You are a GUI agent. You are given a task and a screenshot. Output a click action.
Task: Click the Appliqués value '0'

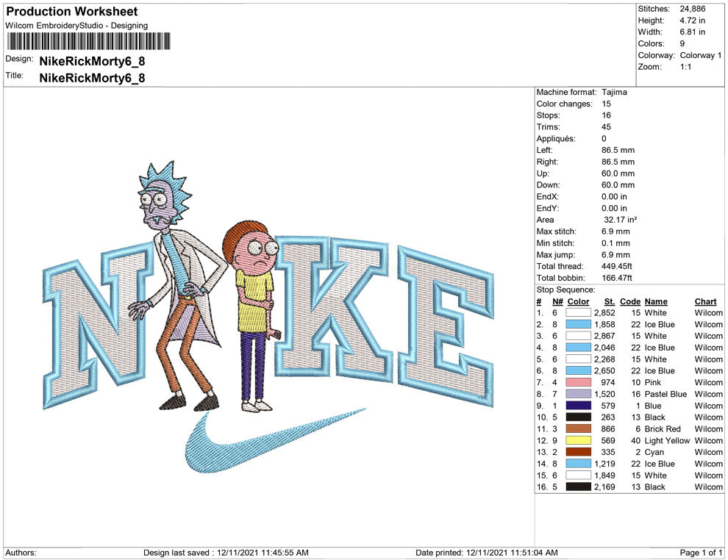coord(604,139)
